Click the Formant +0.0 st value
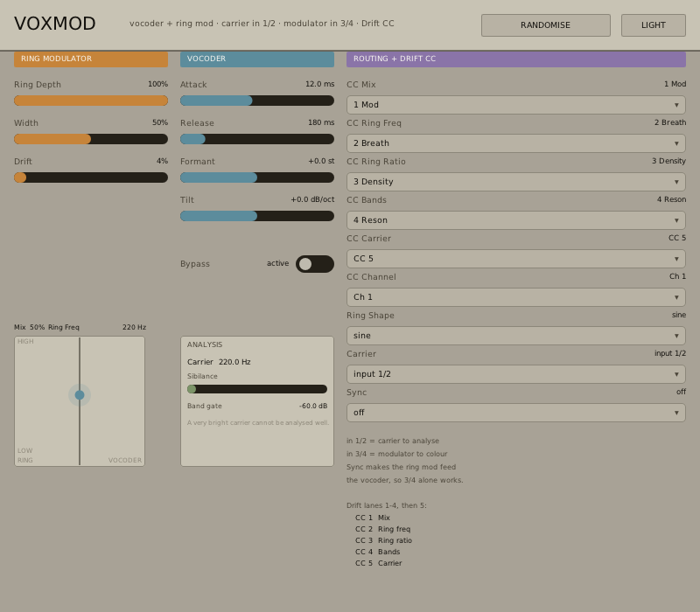This screenshot has height=612, width=700. [x=321, y=161]
